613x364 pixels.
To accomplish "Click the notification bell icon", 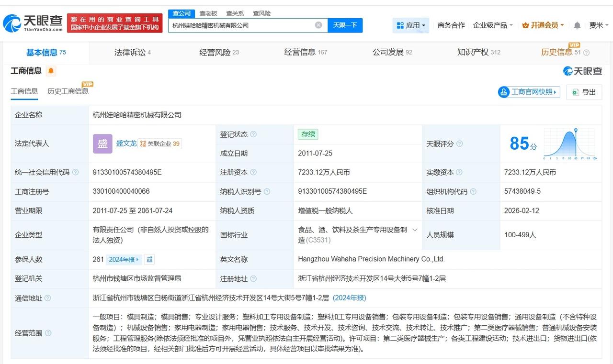I will 577,24.
